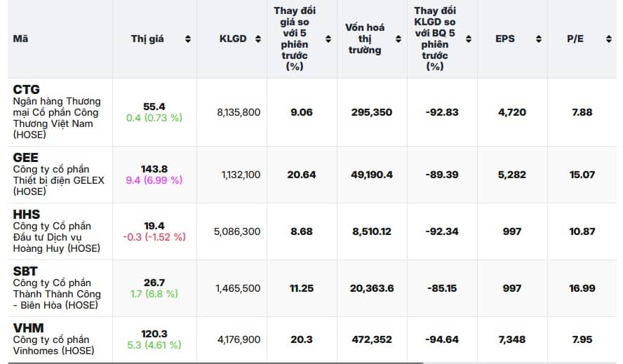Image resolution: width=623 pixels, height=364 pixels.
Task: Select the HHS stock ticker
Action: pyautogui.click(x=27, y=215)
